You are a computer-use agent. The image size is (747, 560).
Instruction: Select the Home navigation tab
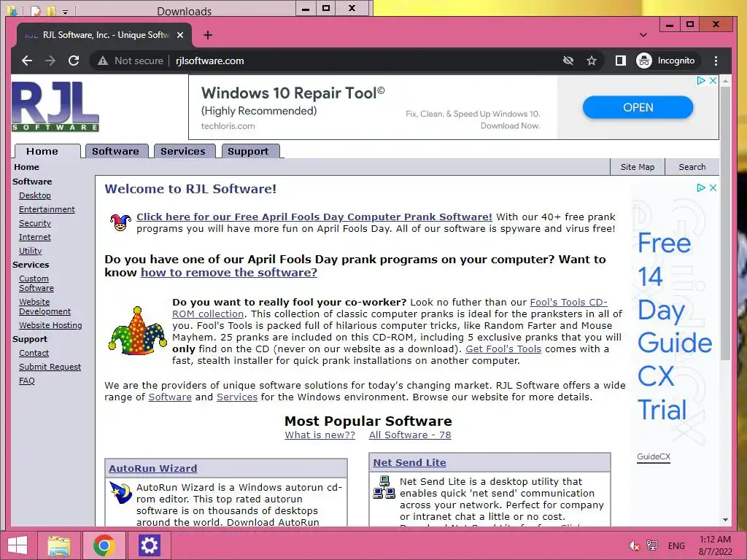point(47,151)
